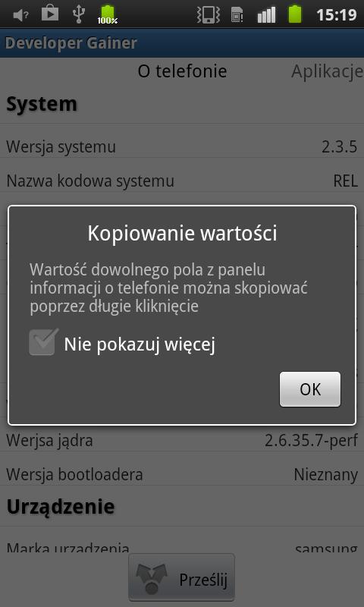Select the Nazwa kodowa systemu row

point(182,181)
